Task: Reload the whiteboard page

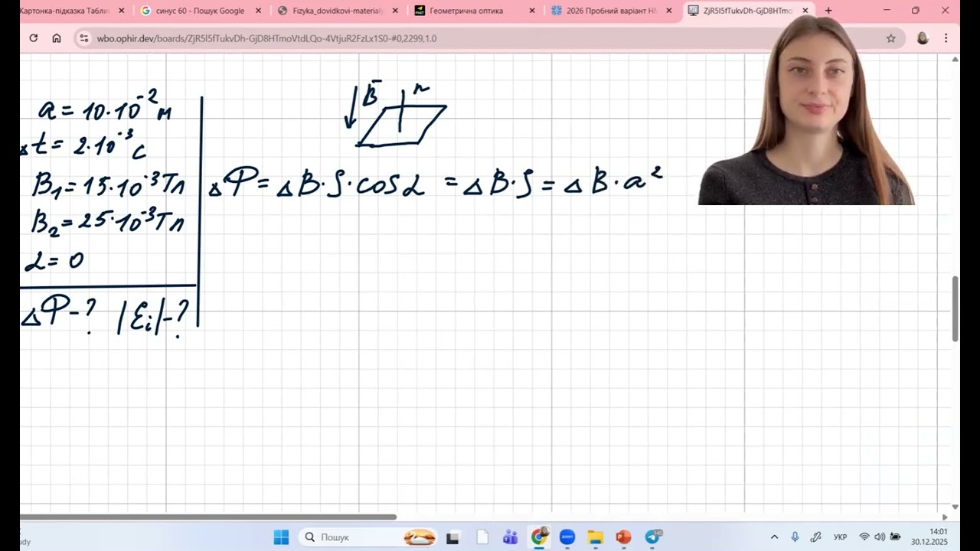Action: pos(33,38)
